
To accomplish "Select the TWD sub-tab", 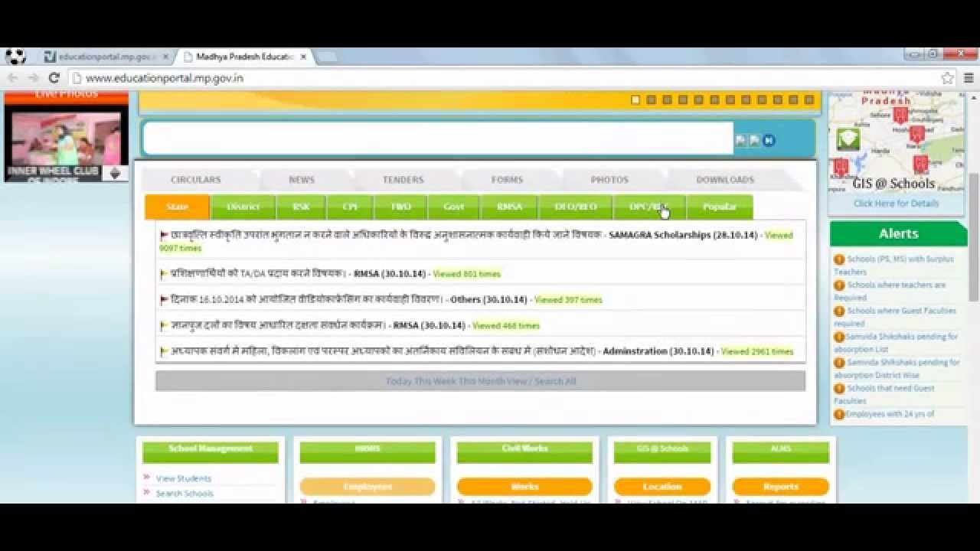I will pos(401,207).
